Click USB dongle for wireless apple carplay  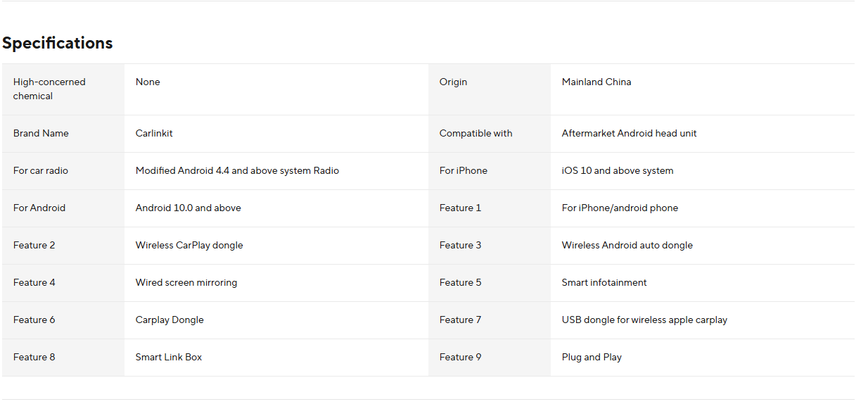644,320
